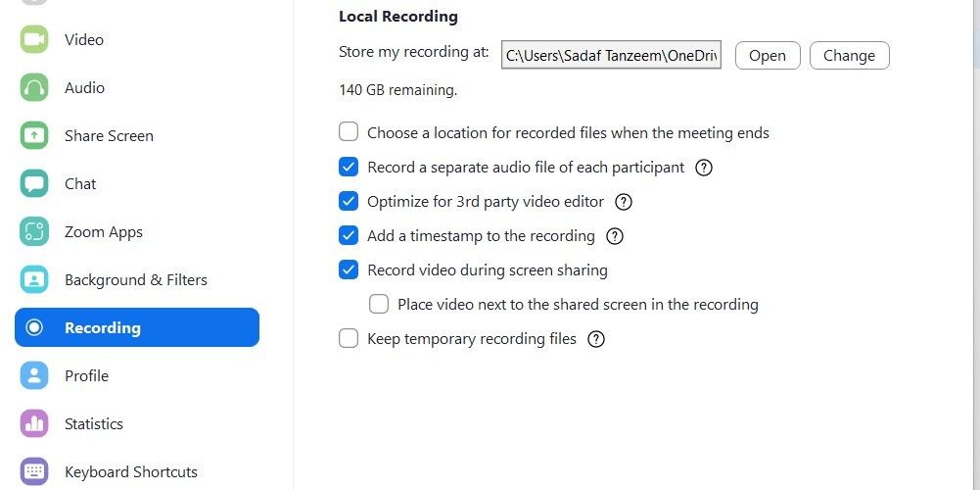Image resolution: width=980 pixels, height=490 pixels.
Task: Uncheck Add a timestamp to the recording
Action: (x=349, y=236)
